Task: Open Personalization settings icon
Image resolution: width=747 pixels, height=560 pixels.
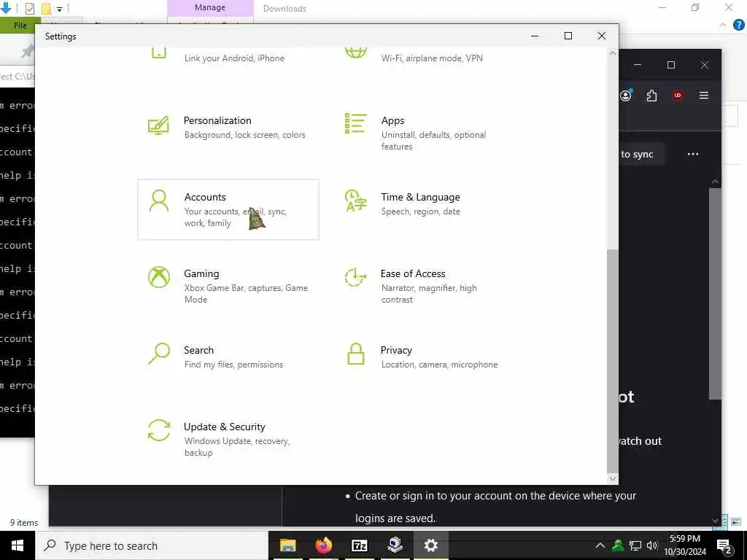Action: click(x=158, y=125)
